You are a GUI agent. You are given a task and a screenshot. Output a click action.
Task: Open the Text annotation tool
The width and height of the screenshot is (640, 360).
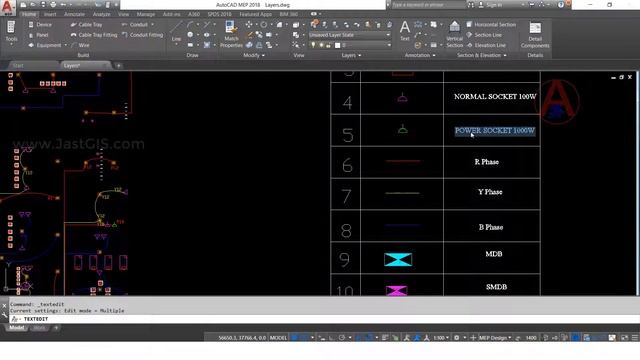404,31
